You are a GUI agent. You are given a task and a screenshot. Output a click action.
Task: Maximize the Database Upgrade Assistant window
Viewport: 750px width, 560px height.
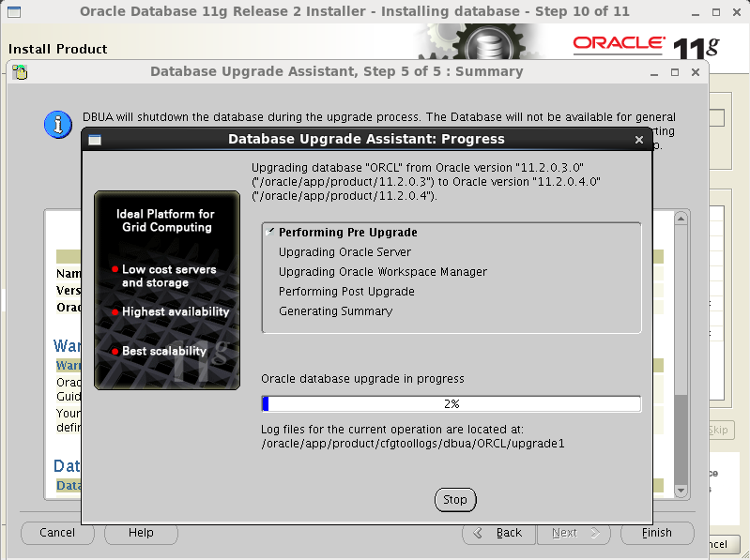pos(674,72)
